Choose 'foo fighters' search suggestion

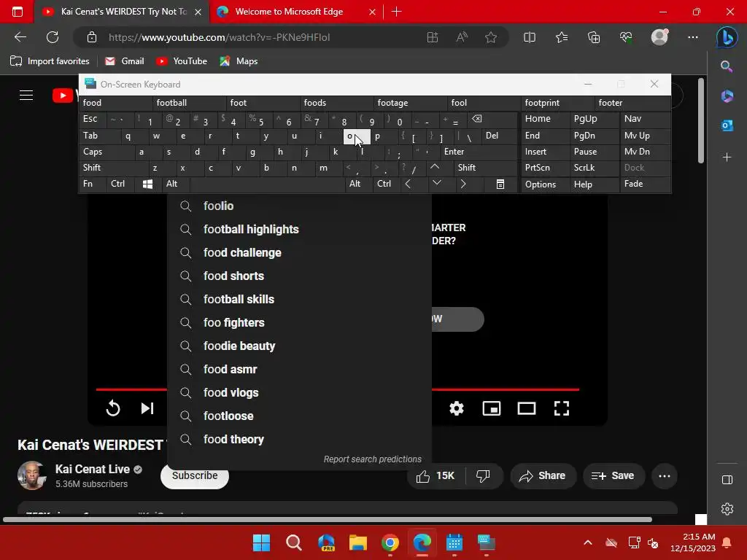(300, 323)
